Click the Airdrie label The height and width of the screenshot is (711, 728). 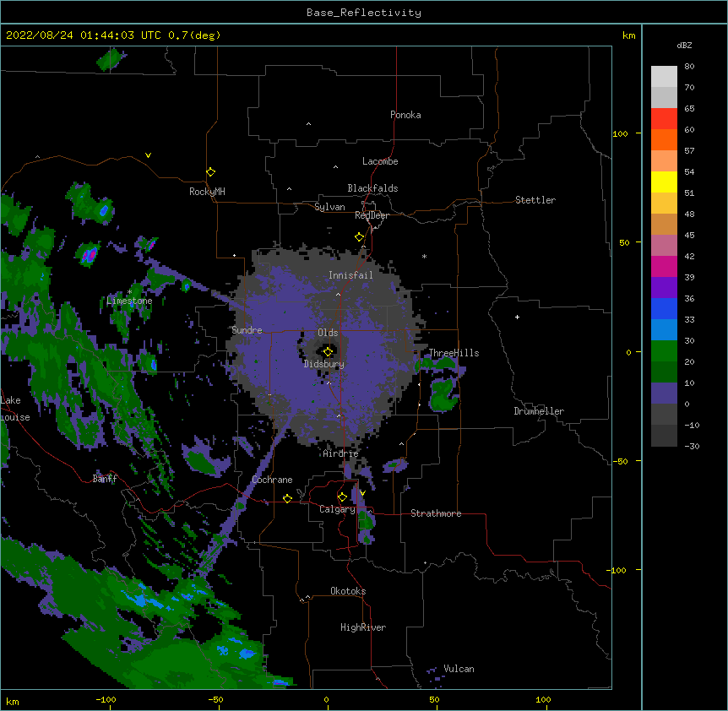point(341,454)
